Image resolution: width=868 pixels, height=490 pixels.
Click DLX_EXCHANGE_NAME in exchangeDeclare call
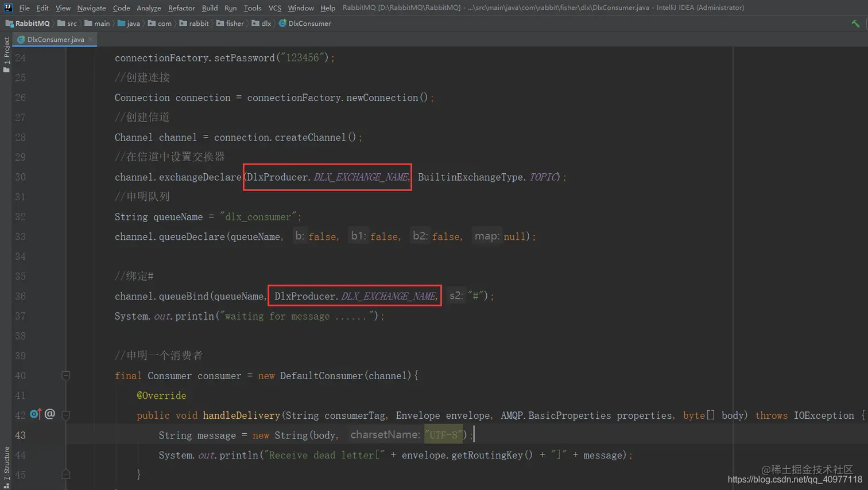361,177
